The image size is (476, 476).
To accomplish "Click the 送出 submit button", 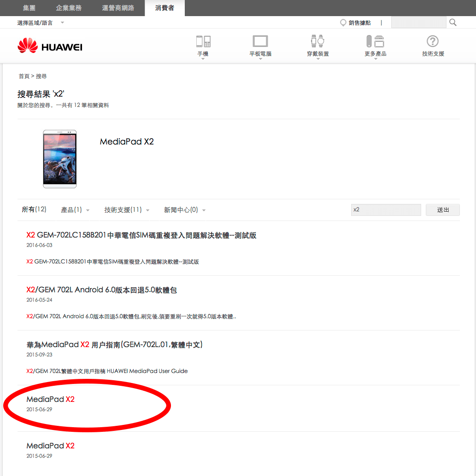I will pyautogui.click(x=442, y=210).
